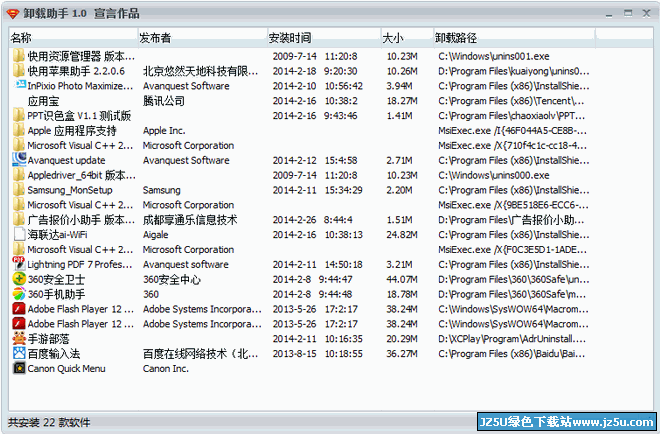The width and height of the screenshot is (660, 434).
Task: Click the folder icon next to Samsung_MonSetup
Action: (x=19, y=189)
